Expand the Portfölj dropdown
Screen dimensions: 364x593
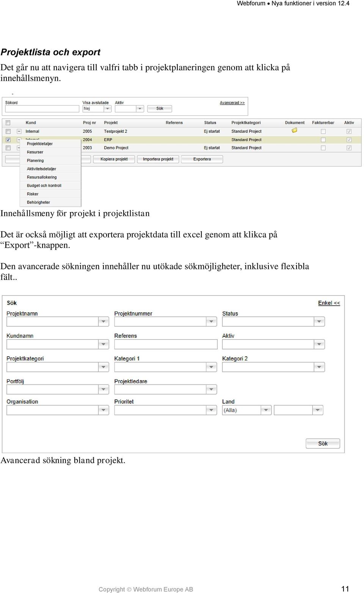click(x=104, y=389)
